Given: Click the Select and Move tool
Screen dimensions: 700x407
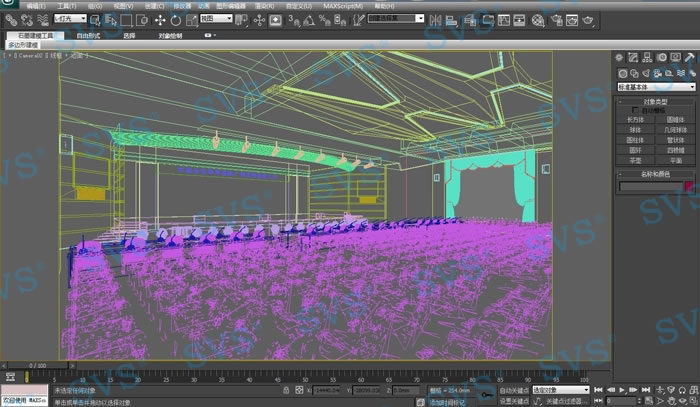Looking at the screenshot, I should (160, 19).
